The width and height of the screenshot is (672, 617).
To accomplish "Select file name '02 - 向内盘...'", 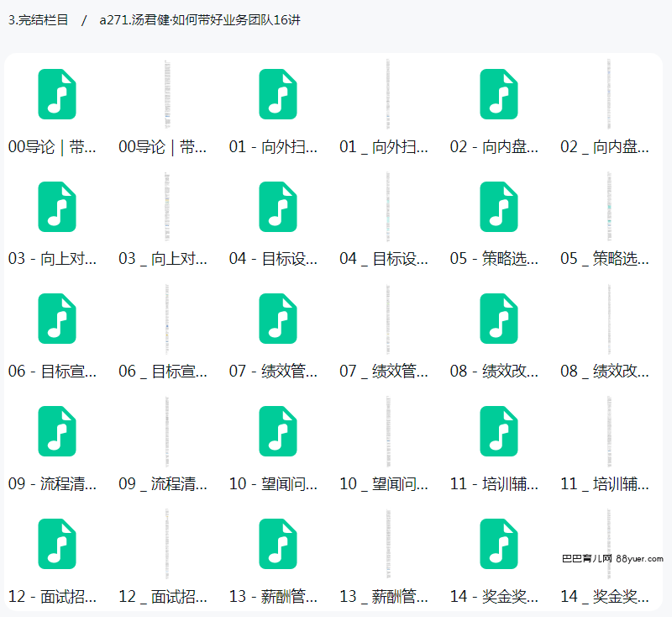I will tap(494, 147).
